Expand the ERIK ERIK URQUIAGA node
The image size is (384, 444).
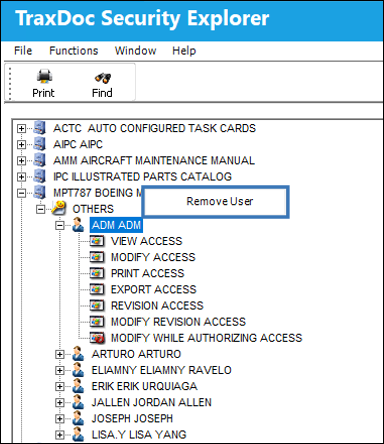point(60,387)
